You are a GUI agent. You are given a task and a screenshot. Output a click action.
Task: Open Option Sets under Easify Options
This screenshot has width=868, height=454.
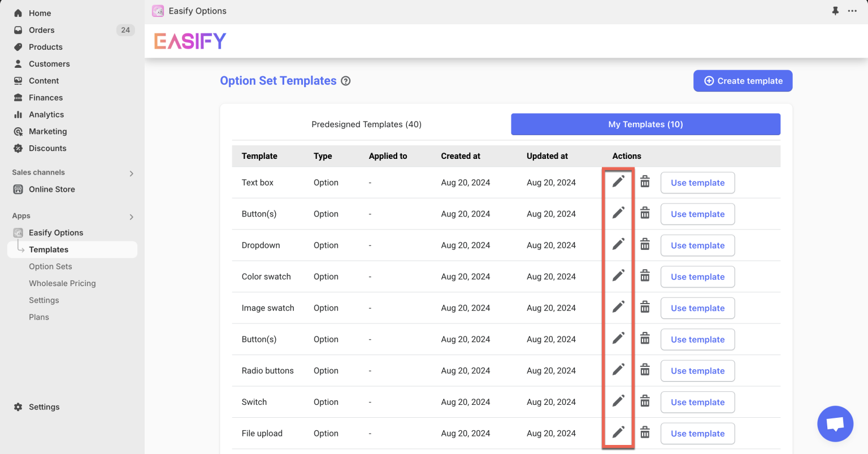point(50,266)
